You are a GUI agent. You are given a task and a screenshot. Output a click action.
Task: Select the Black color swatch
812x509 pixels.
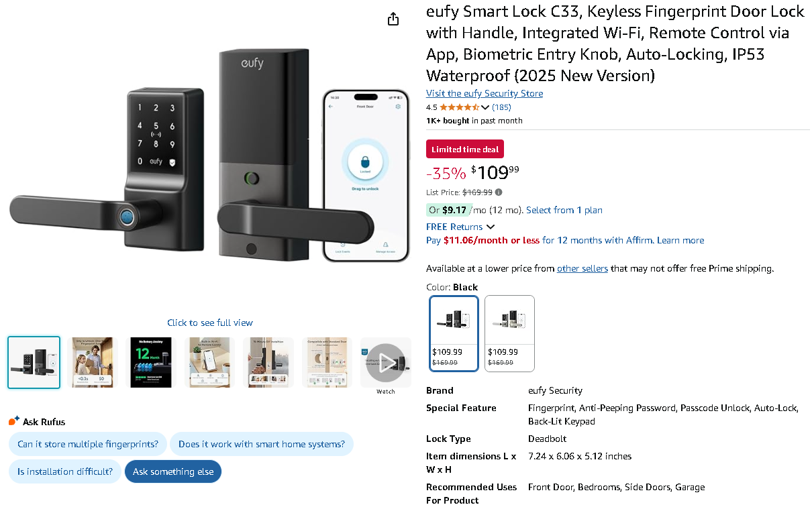[x=454, y=333]
